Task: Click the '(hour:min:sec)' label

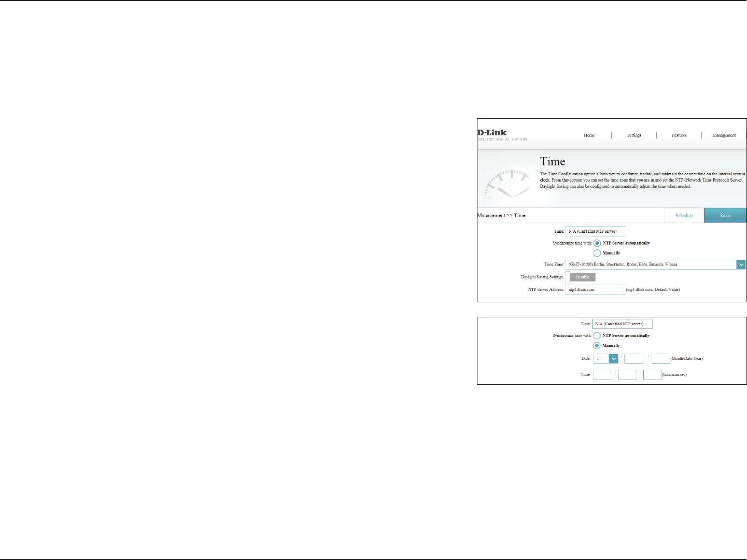Action: tap(674, 374)
